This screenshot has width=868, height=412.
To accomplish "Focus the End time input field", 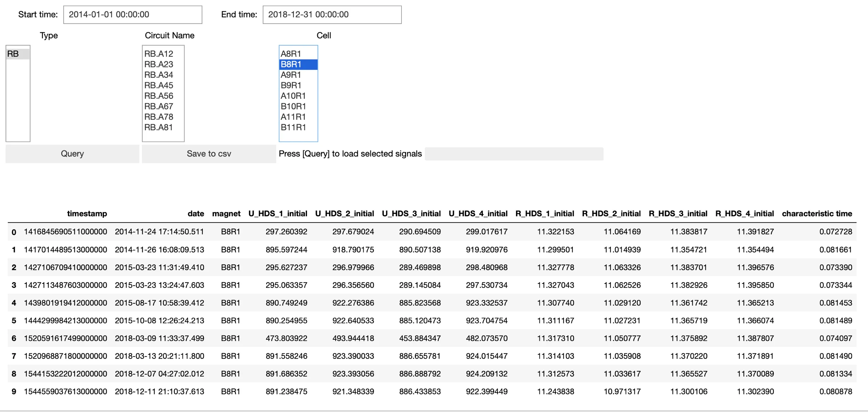I will click(x=332, y=15).
